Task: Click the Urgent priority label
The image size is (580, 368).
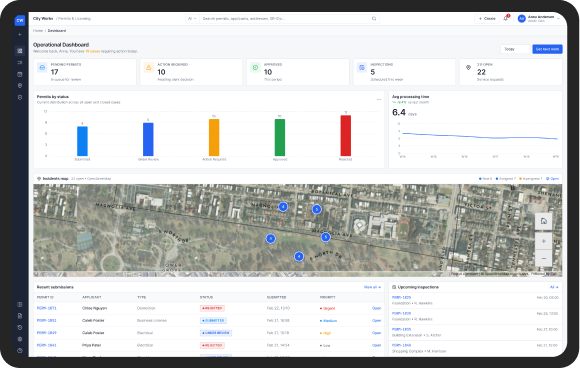Action: point(328,308)
